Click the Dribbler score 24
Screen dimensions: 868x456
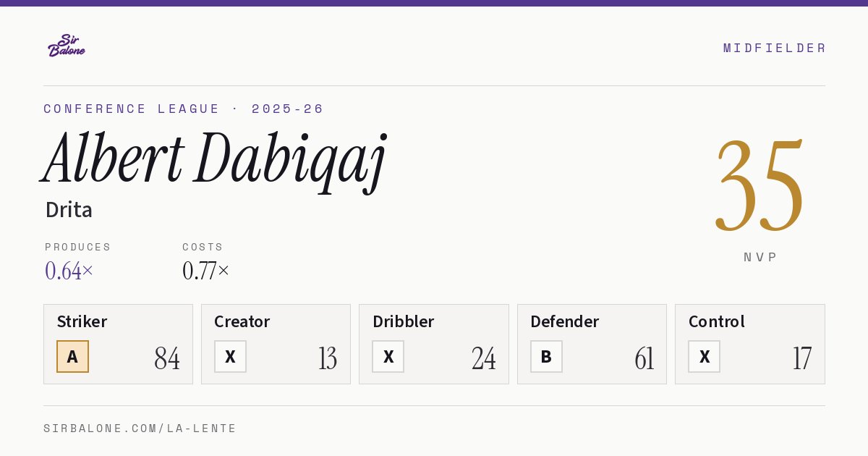(x=484, y=358)
